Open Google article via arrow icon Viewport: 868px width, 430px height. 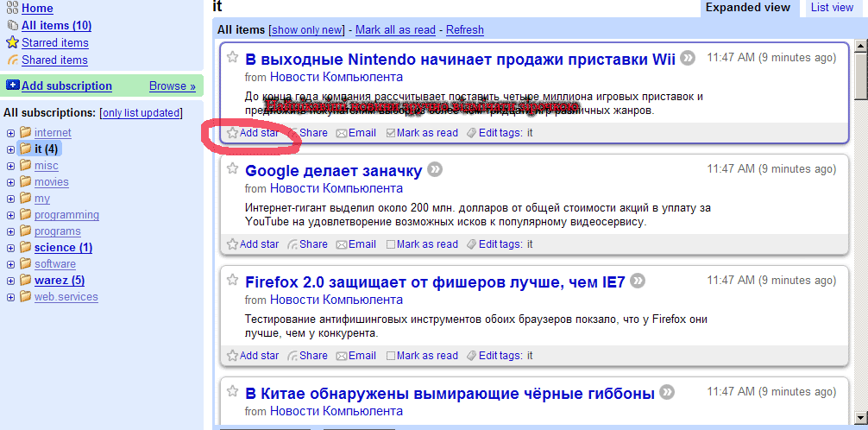pyautogui.click(x=435, y=169)
